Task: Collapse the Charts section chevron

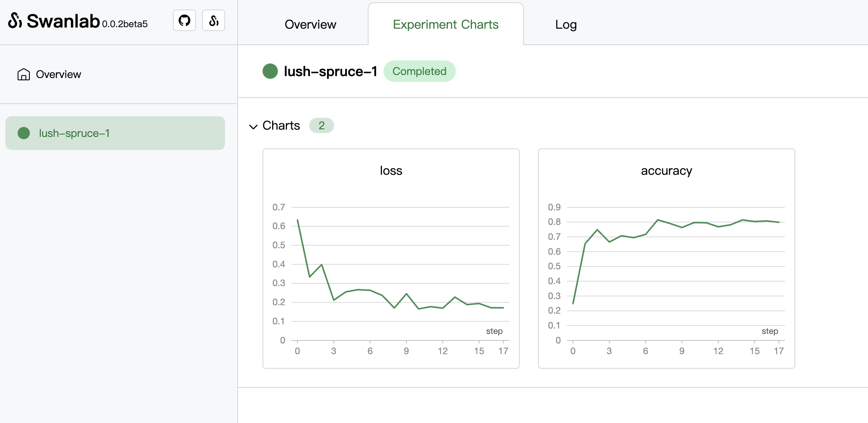Action: pos(253,126)
